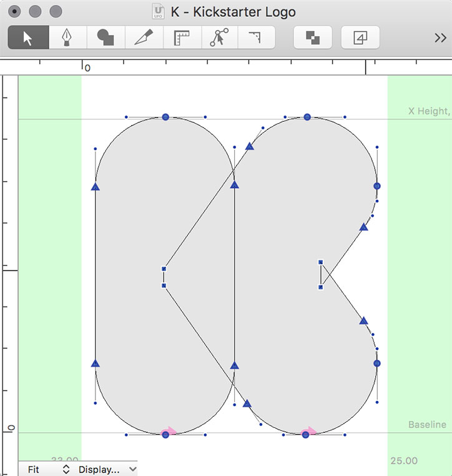Screen dimensions: 452x476
Task: Select the top curve point of right shape
Action: [307, 117]
